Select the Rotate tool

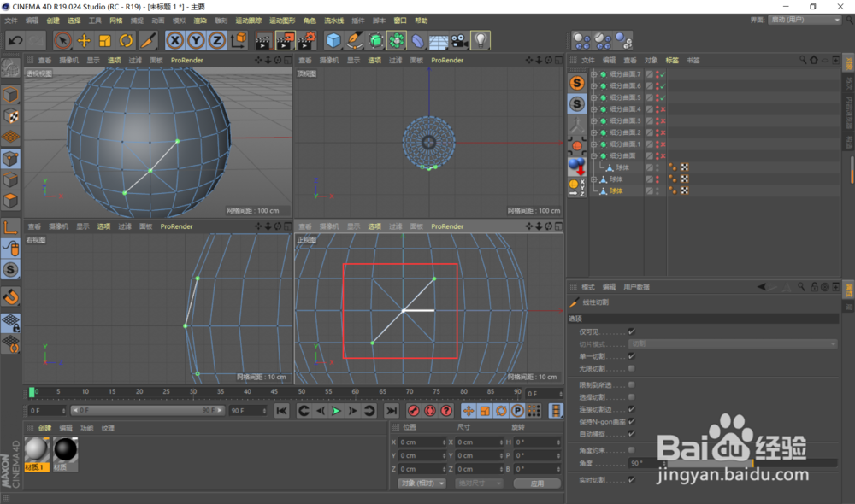(126, 40)
